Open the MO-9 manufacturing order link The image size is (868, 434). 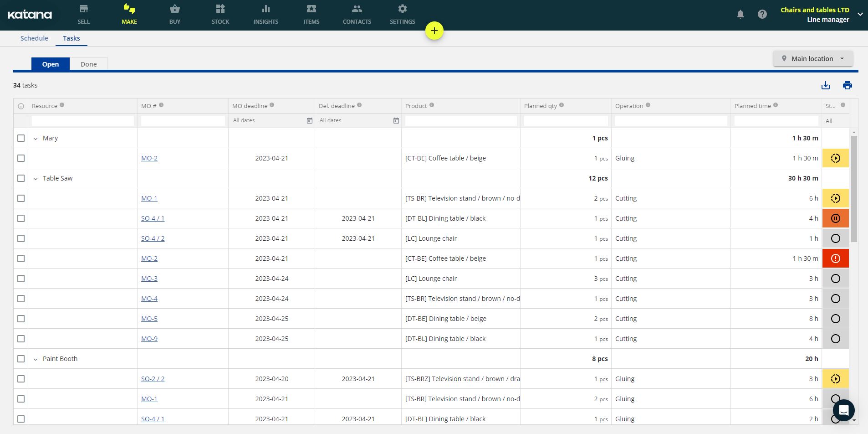[x=149, y=339]
